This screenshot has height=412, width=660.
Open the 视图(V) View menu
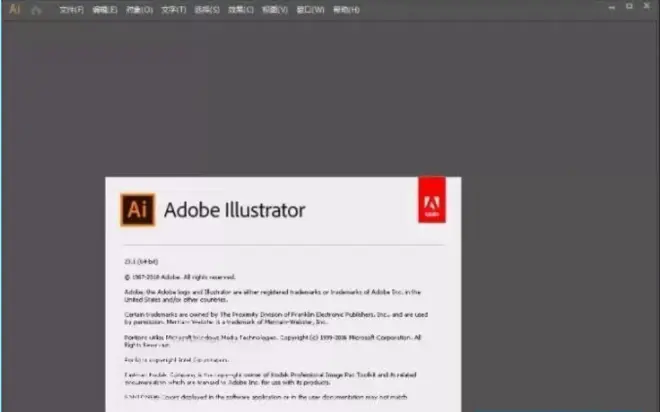(x=275, y=10)
